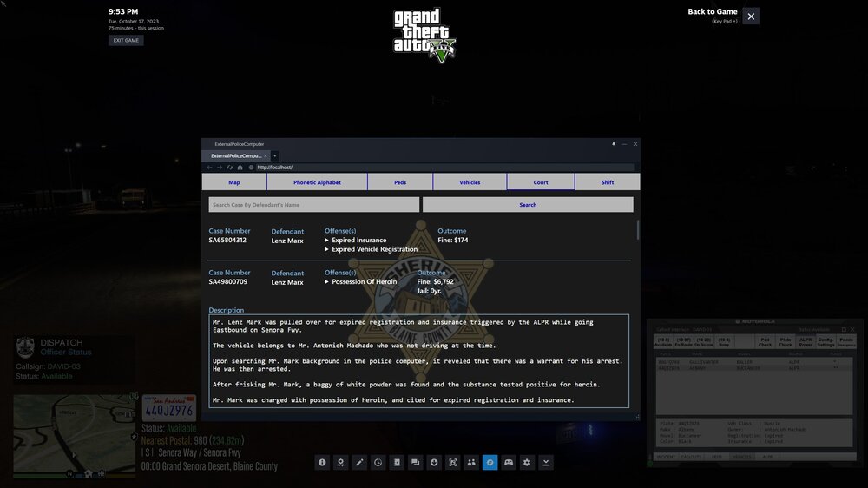
Task: Click the Fine: $174 outcome text
Action: point(453,241)
